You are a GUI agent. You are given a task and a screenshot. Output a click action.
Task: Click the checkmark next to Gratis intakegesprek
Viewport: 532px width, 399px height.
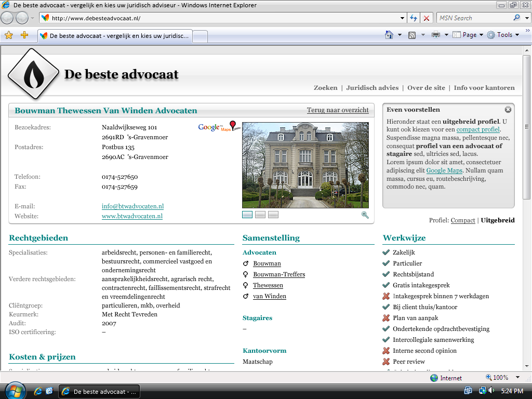point(386,285)
